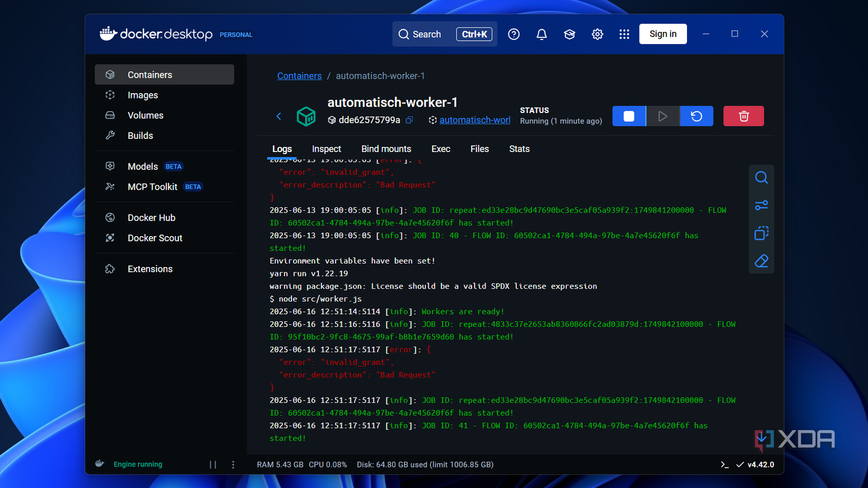Viewport: 868px width, 488px height.
Task: Search within the container logs
Action: click(x=761, y=177)
